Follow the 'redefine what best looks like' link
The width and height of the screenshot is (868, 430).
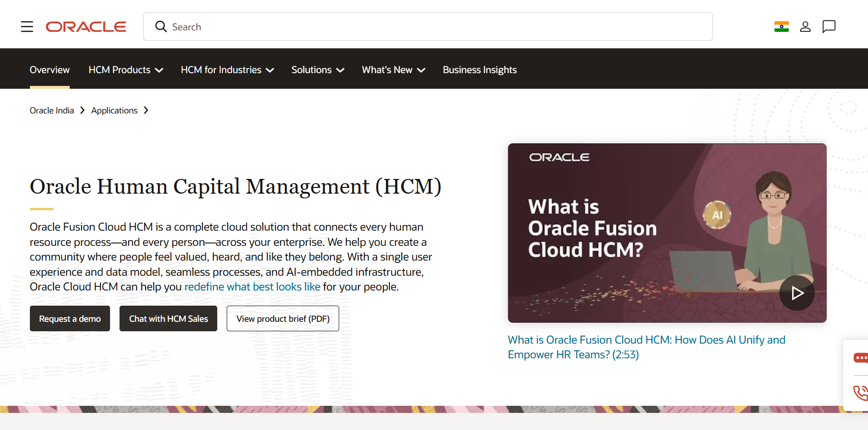tap(252, 287)
